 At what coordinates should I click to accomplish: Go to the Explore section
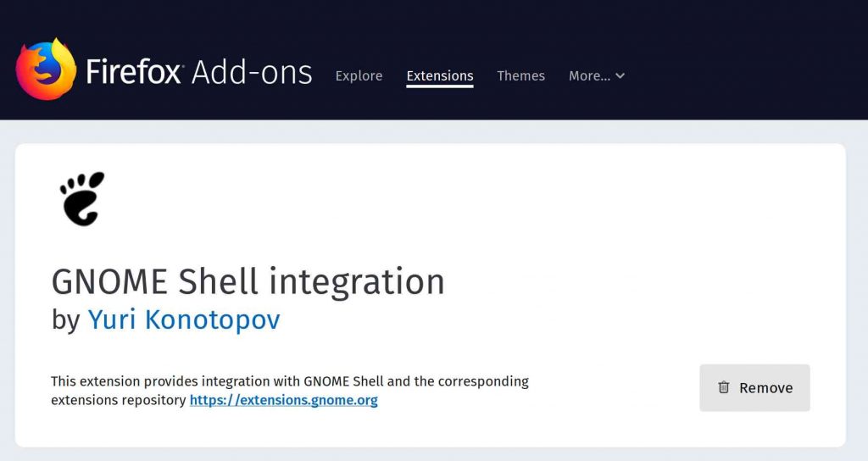(359, 76)
